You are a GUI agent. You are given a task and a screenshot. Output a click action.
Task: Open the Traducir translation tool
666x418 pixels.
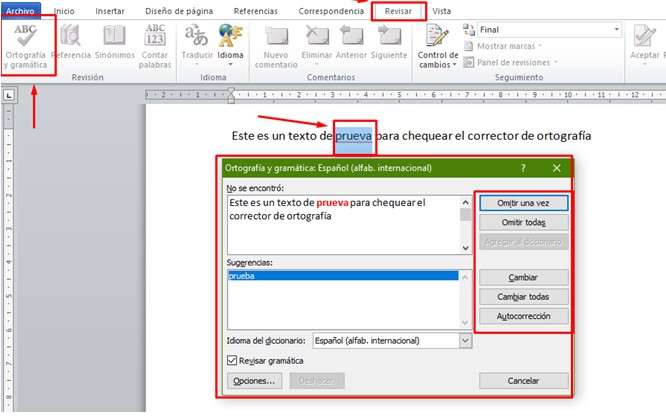[197, 45]
